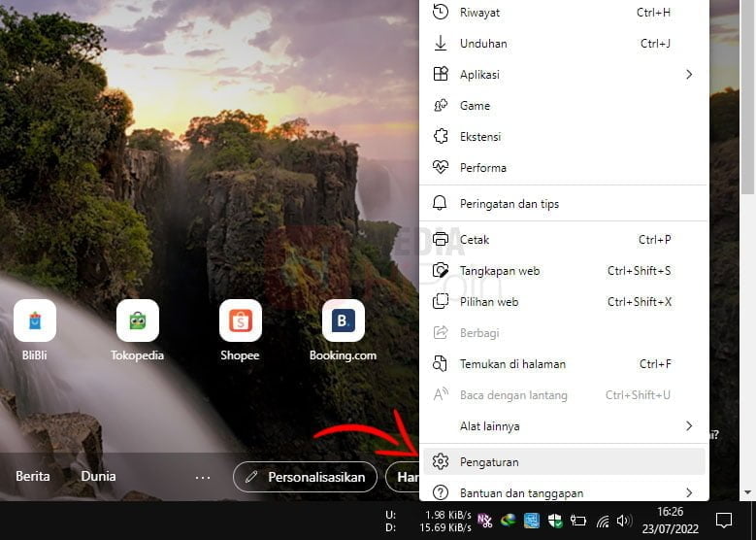Viewport: 756px width, 540px height.
Task: Open the Booking.com shortcut tile
Action: pyautogui.click(x=343, y=321)
